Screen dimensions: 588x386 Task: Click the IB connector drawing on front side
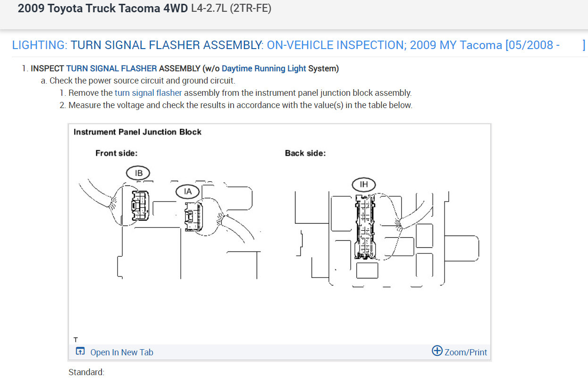coord(139,206)
